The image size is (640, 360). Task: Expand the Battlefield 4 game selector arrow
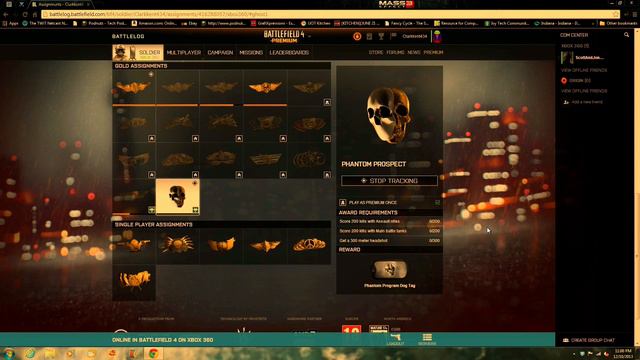click(310, 36)
